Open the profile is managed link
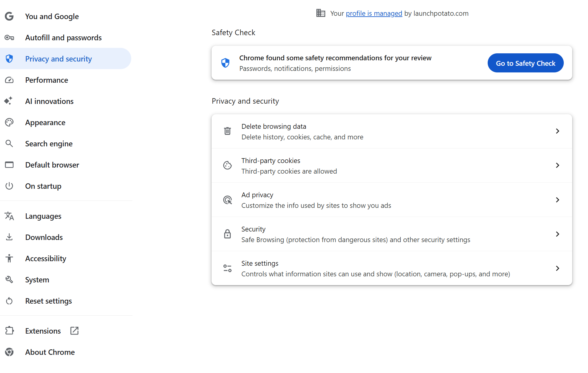Image resolution: width=588 pixels, height=373 pixels. (374, 13)
